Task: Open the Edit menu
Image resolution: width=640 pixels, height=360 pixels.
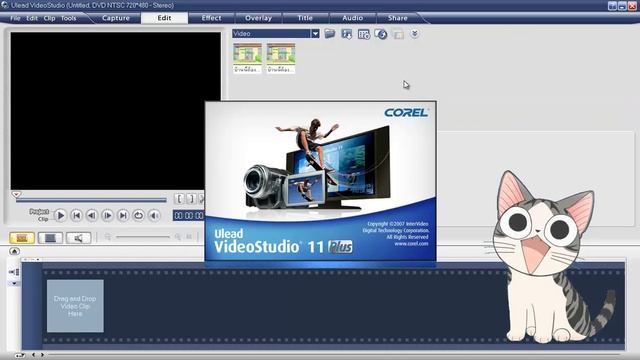Action: click(32, 18)
